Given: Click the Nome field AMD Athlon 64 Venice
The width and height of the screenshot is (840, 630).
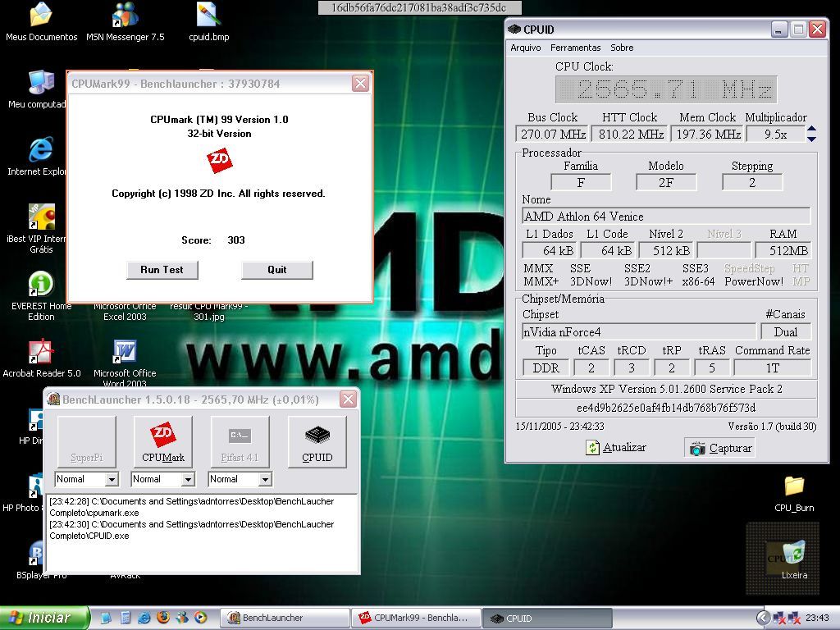Looking at the screenshot, I should tap(666, 217).
